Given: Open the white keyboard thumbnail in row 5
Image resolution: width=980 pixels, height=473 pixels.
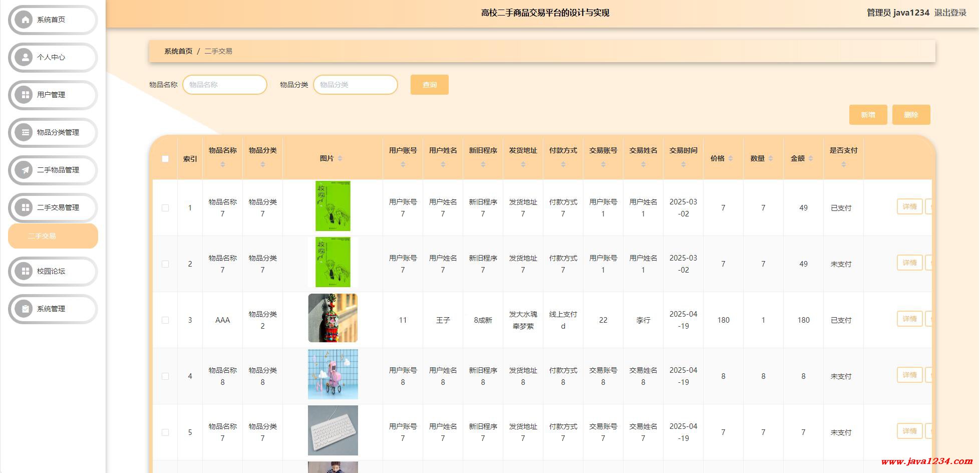Looking at the screenshot, I should click(x=333, y=430).
